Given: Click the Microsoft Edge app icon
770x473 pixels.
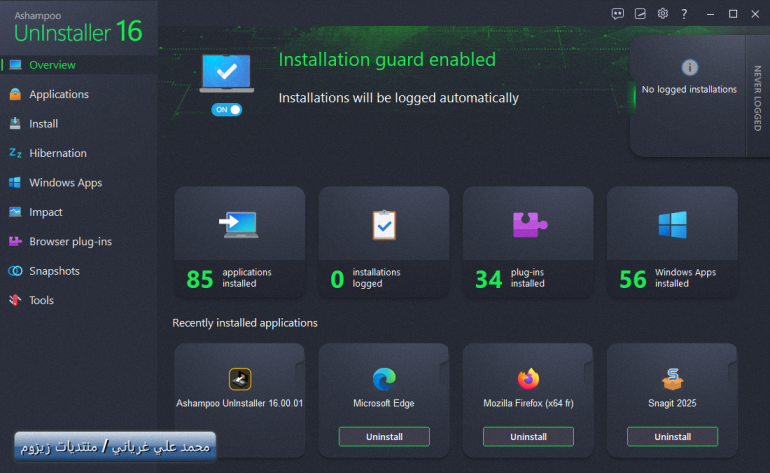Looking at the screenshot, I should click(384, 379).
